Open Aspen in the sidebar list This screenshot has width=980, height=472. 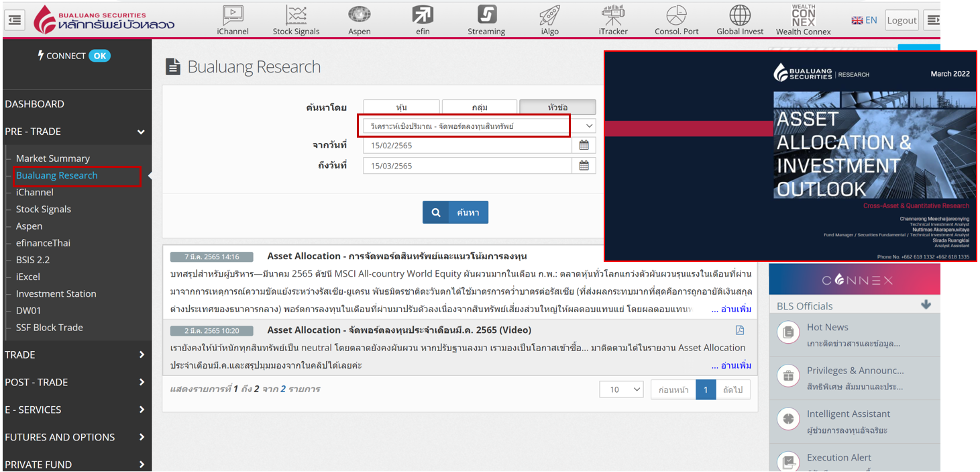coord(30,226)
